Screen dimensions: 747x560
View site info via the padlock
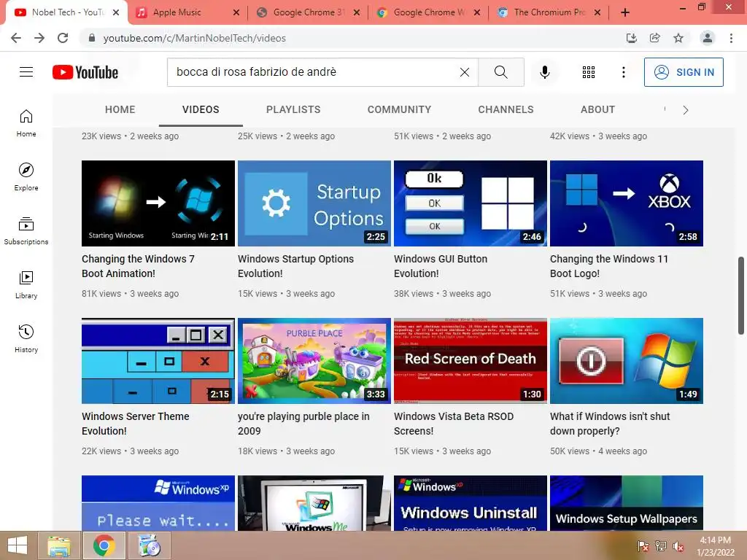(x=92, y=38)
